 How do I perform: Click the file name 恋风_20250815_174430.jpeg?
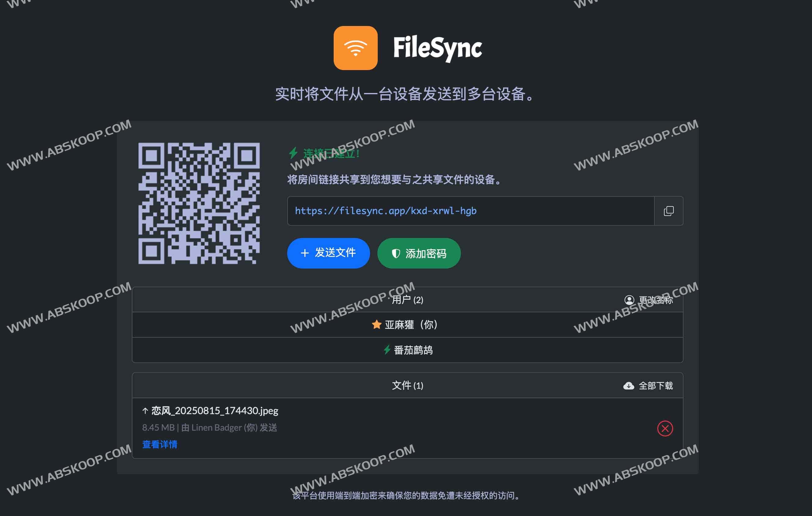pyautogui.click(x=214, y=410)
